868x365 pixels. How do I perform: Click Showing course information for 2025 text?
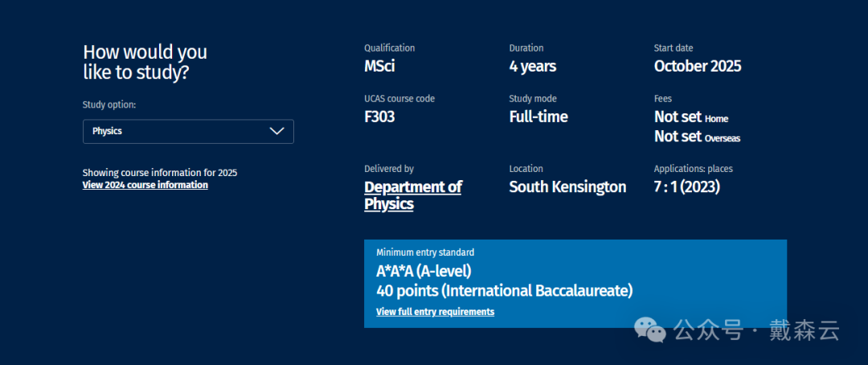click(x=159, y=173)
